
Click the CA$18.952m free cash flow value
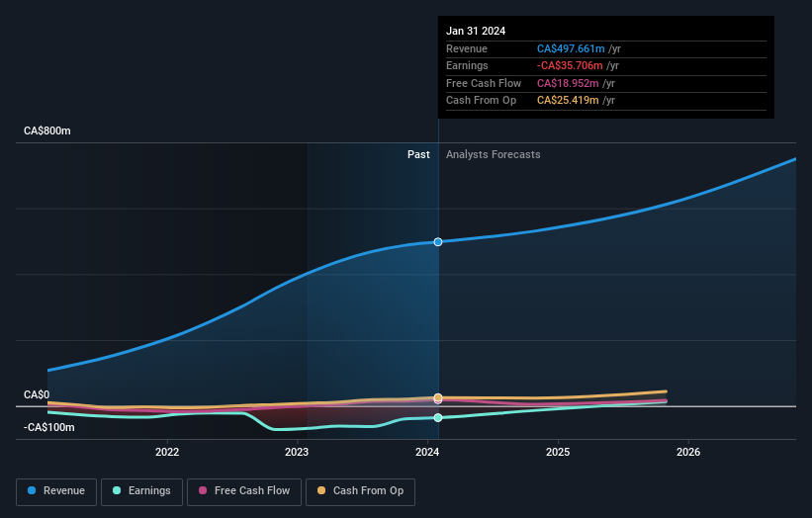pos(568,83)
